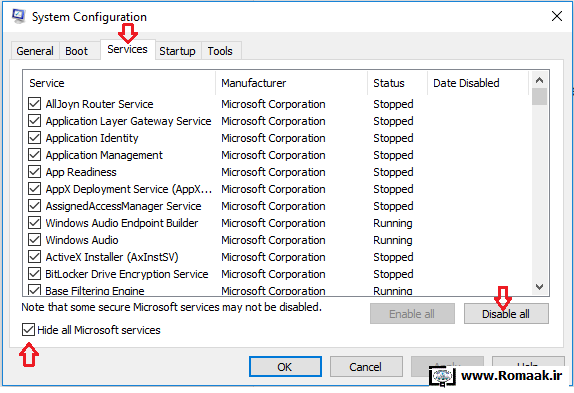Click Running status of Windows Audio
This screenshot has width=574, height=393.
click(393, 240)
